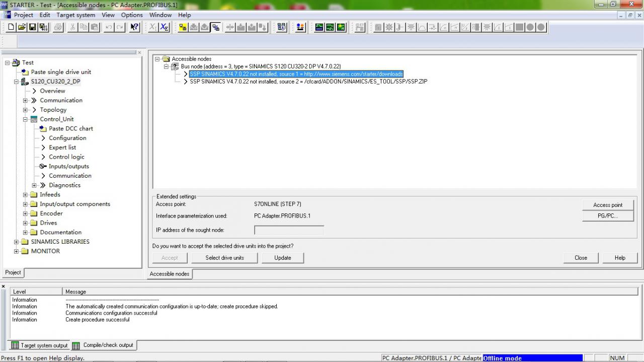This screenshot has height=362, width=644.
Task: Click the Bus node device icon
Action: (x=175, y=66)
